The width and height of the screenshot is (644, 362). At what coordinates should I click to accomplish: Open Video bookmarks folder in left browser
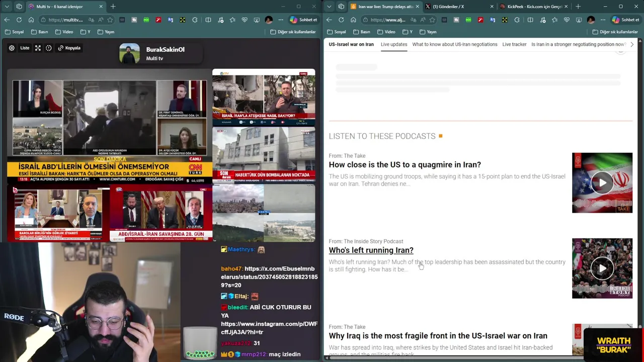(x=64, y=32)
